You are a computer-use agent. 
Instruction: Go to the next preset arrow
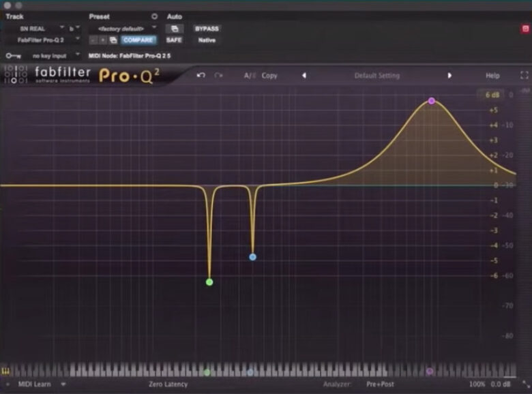point(449,75)
